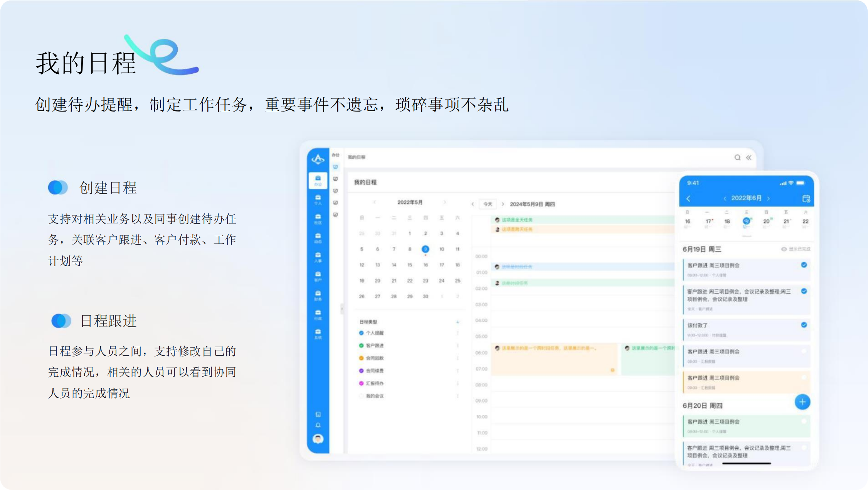Click the notification bell in sidebar

click(x=318, y=425)
